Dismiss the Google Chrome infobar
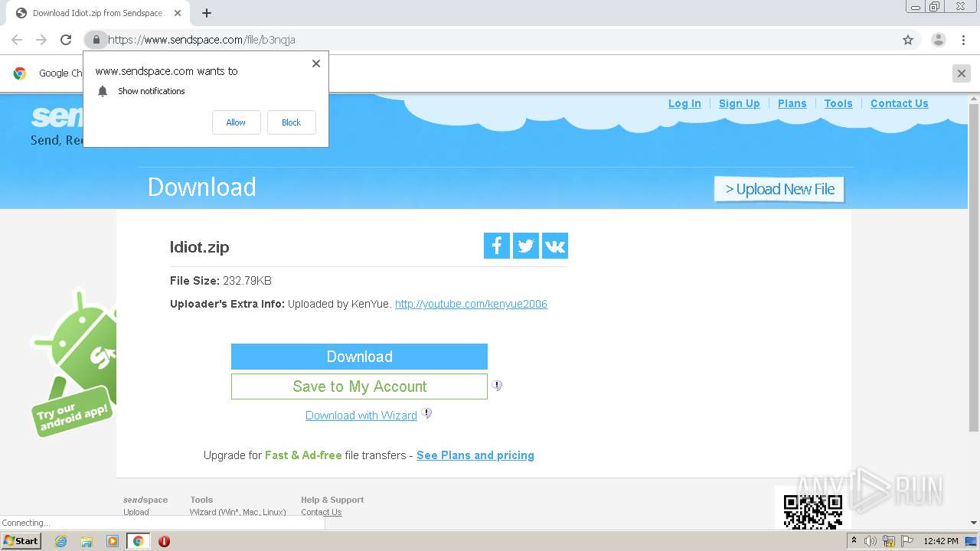This screenshot has height=551, width=980. click(x=962, y=73)
